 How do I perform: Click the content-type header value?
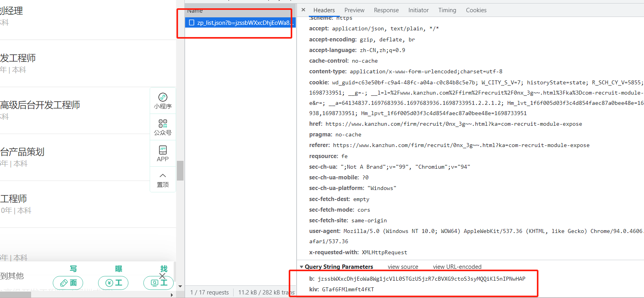point(426,71)
